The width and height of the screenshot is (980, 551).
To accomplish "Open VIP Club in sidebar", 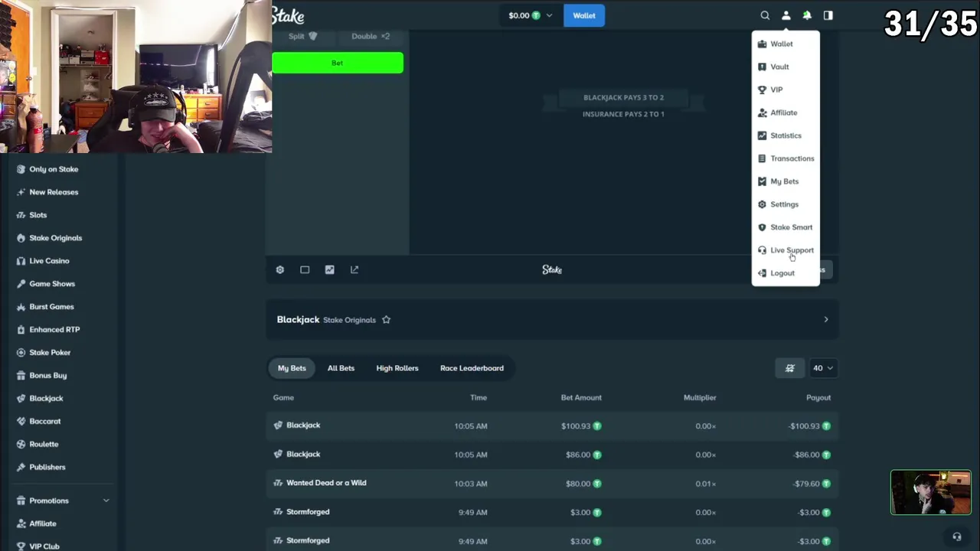I will pyautogui.click(x=44, y=546).
